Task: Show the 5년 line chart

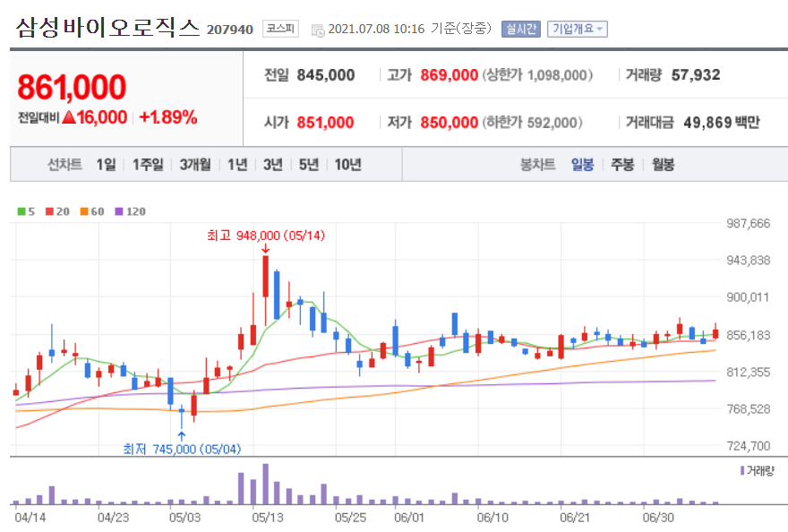Action: 309,165
